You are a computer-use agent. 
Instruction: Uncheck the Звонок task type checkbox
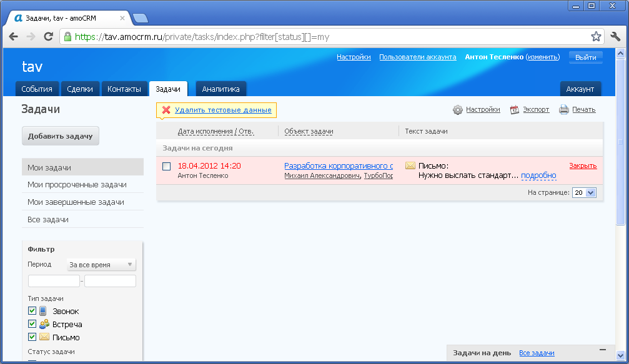[x=32, y=311]
